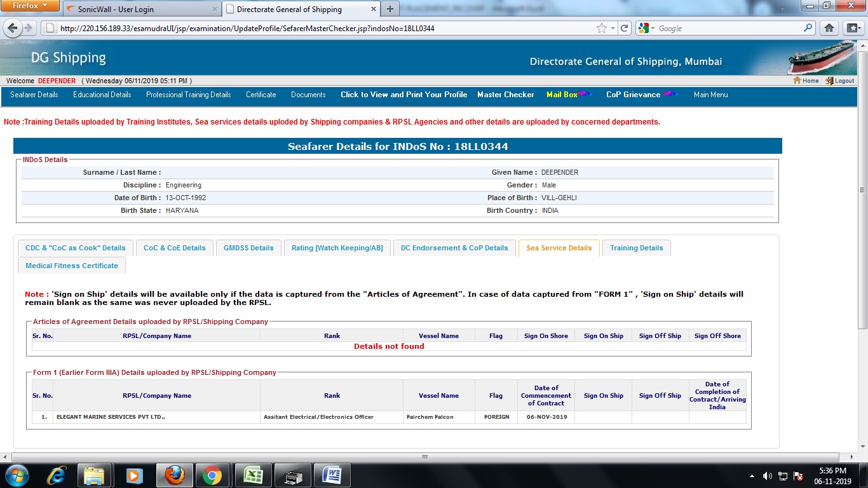Viewport: 868px width, 488px height.
Task: Click the Action Center flag tray icon
Action: click(x=799, y=476)
